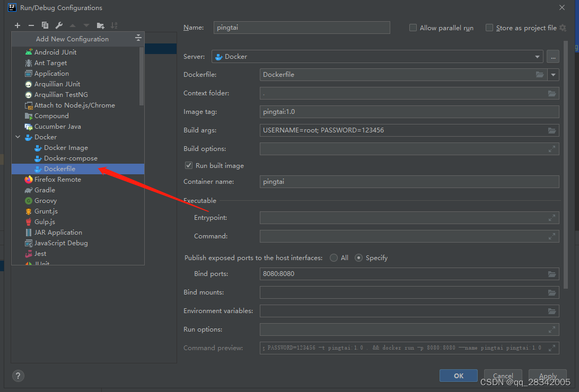
Task: Enable Store as project file checkbox
Action: coord(489,28)
